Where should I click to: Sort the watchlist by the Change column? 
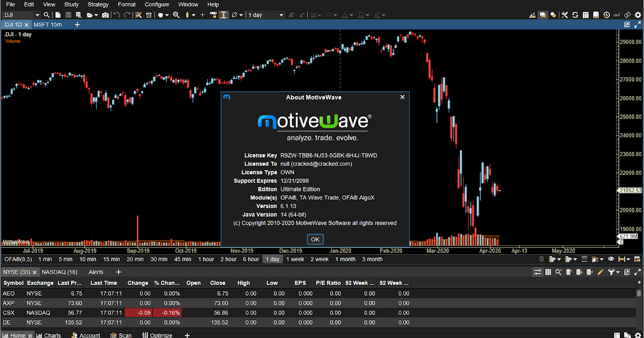(x=138, y=283)
